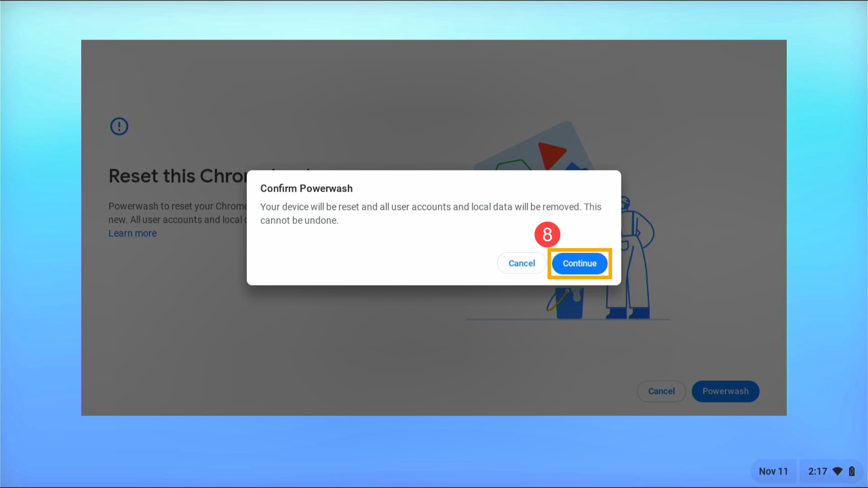The image size is (868, 488).
Task: Open the calendar via the date display
Action: click(774, 471)
